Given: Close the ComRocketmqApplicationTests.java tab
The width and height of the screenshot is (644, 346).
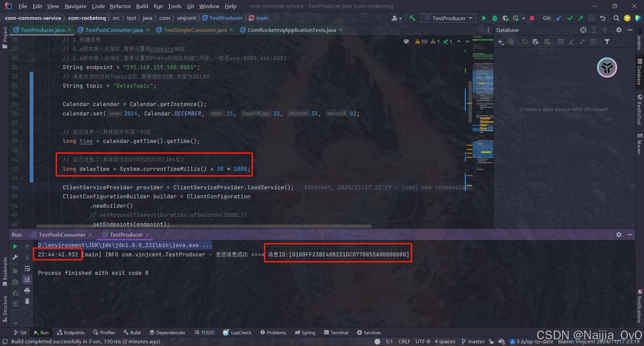Looking at the screenshot, I should click(x=341, y=30).
